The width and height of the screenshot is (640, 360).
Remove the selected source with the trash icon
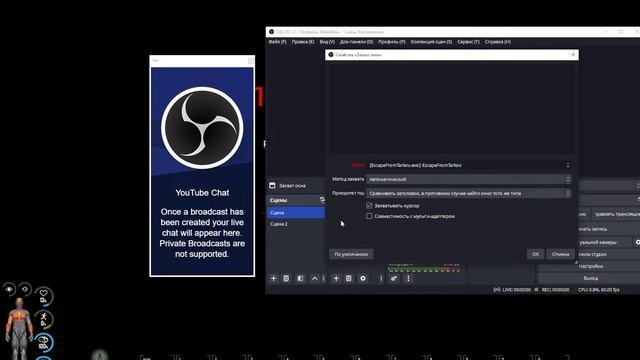(x=349, y=278)
